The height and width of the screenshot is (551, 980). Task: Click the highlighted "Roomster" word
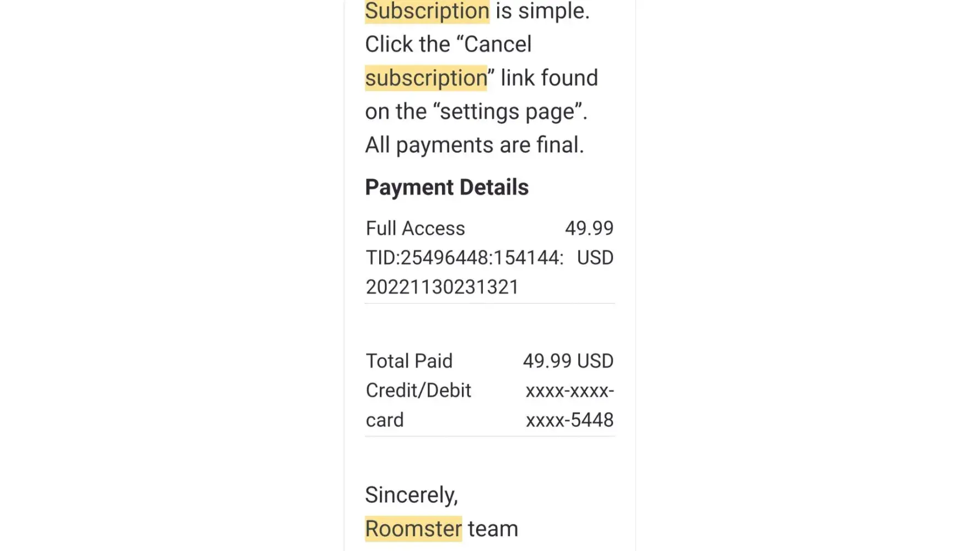tap(413, 529)
